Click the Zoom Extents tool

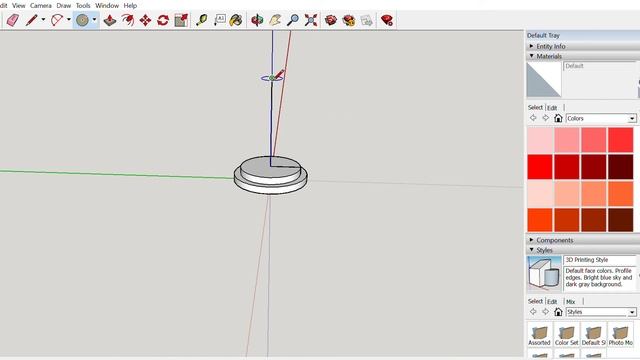coord(311,20)
